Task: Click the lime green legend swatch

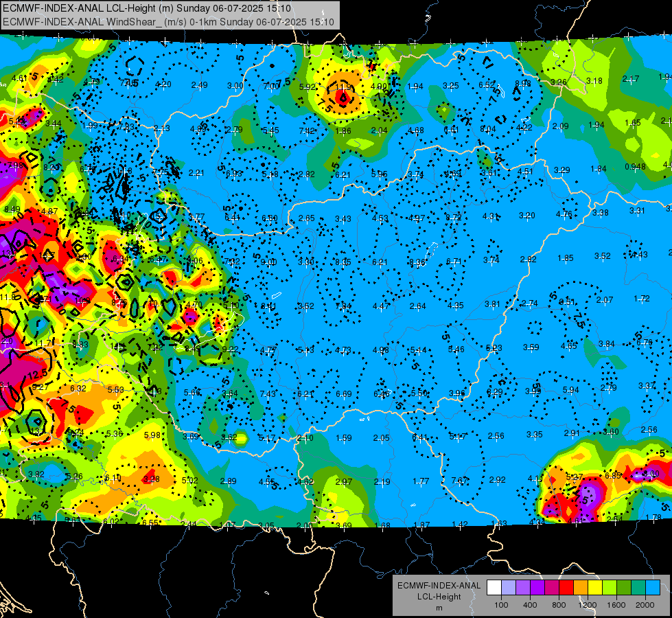Action: tap(610, 588)
